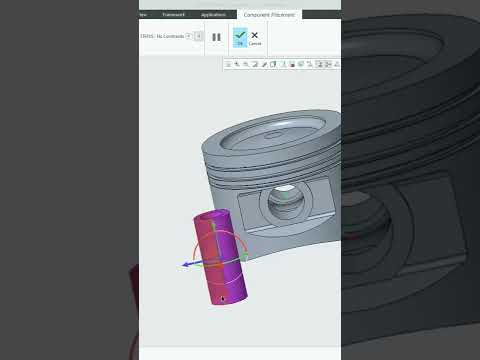Cancel the component placement

click(x=255, y=38)
